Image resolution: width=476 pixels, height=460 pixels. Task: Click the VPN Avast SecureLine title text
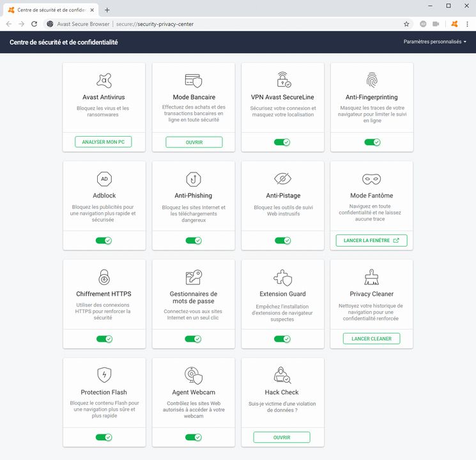tap(282, 97)
